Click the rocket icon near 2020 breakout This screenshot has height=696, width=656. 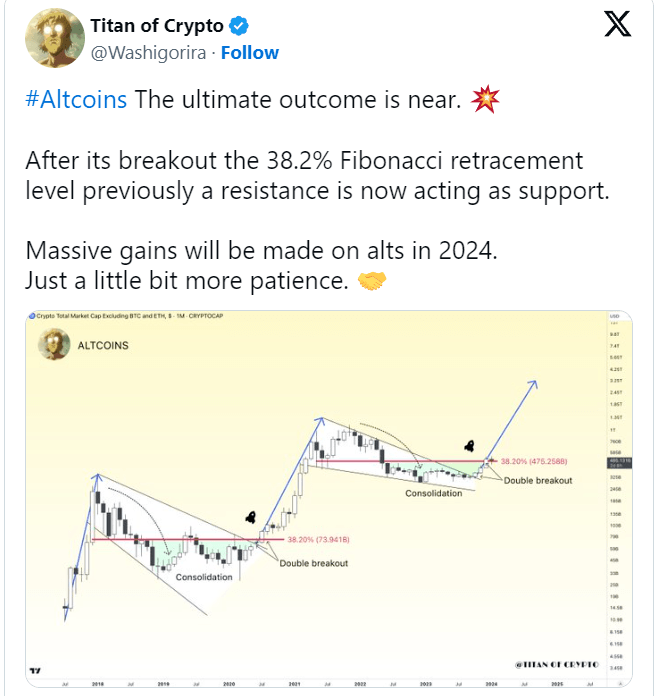coord(251,517)
